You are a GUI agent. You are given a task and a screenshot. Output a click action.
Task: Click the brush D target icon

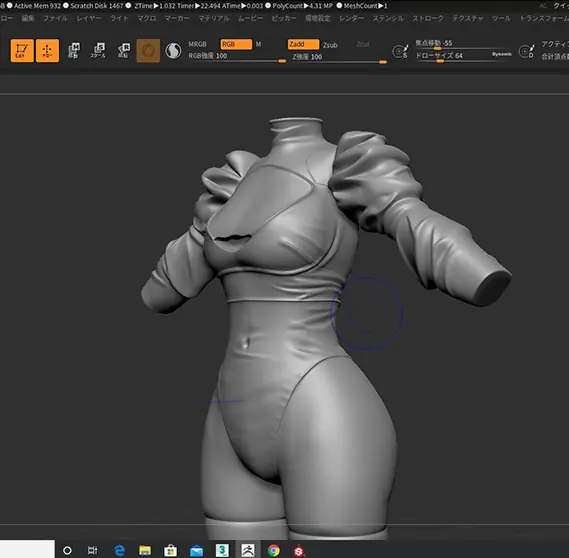(527, 51)
